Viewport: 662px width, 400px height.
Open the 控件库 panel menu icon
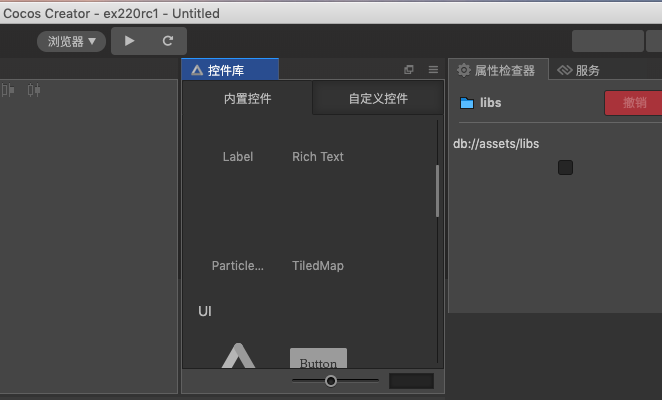(433, 70)
